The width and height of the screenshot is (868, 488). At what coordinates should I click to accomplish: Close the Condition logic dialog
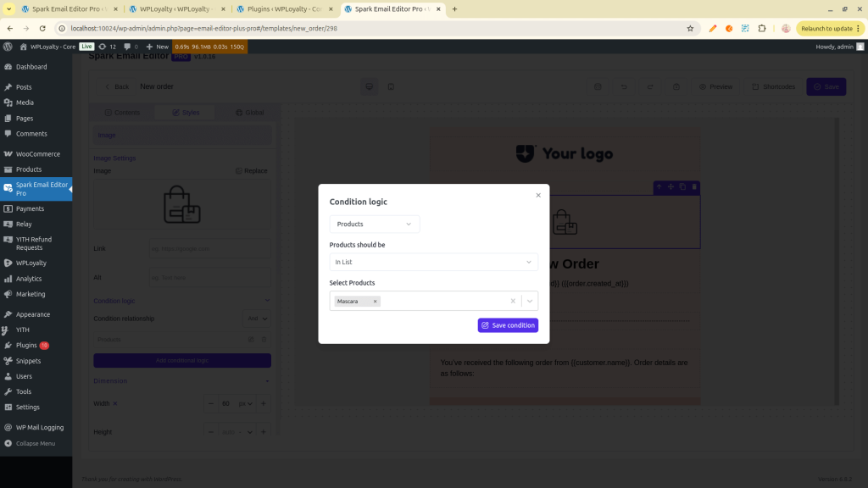[x=538, y=196]
